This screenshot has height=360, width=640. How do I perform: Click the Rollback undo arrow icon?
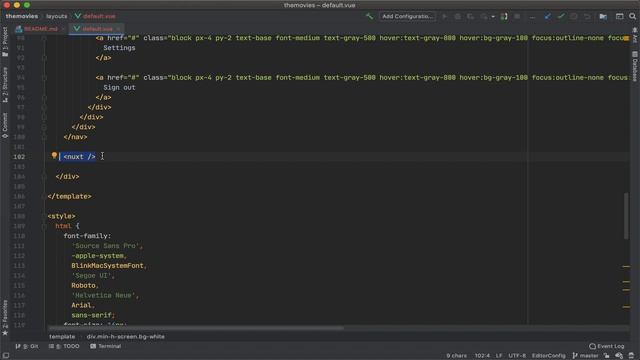(587, 16)
